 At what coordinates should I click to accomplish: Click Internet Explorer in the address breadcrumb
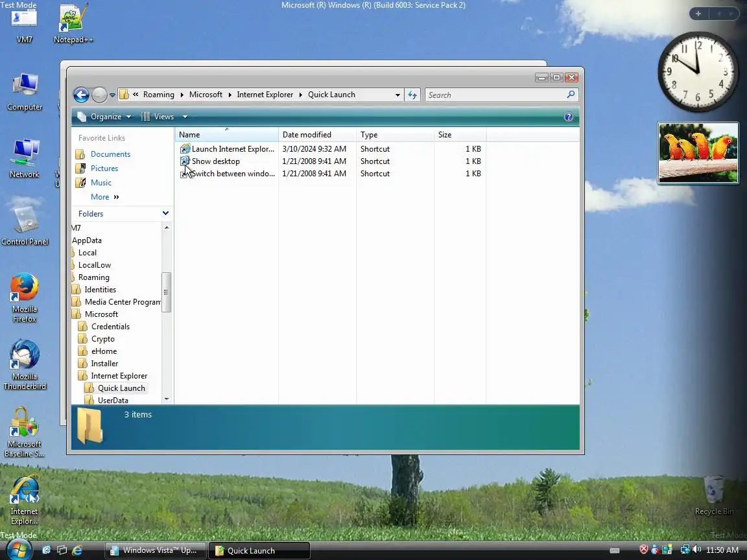[x=265, y=94]
